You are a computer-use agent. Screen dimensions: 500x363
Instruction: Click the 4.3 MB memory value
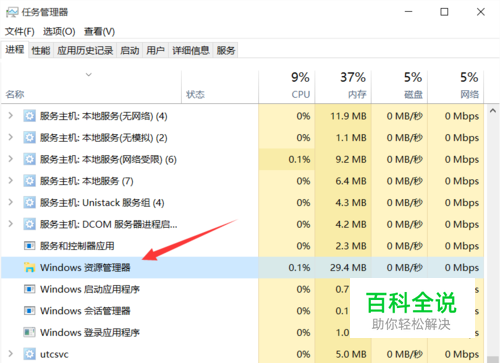point(351,203)
